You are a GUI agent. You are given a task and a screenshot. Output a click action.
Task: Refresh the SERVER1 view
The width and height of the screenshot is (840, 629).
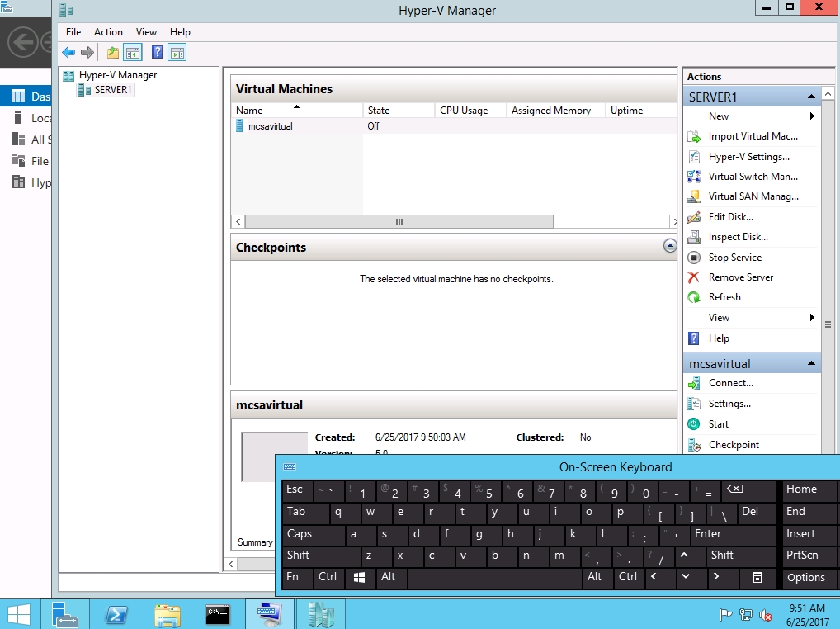(724, 297)
